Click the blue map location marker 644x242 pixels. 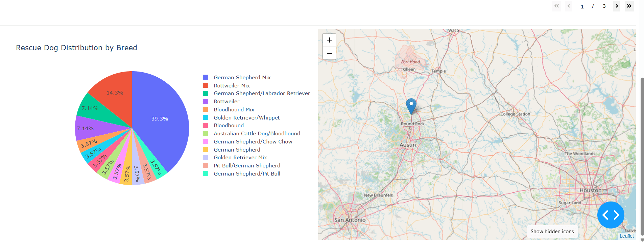pos(411,106)
